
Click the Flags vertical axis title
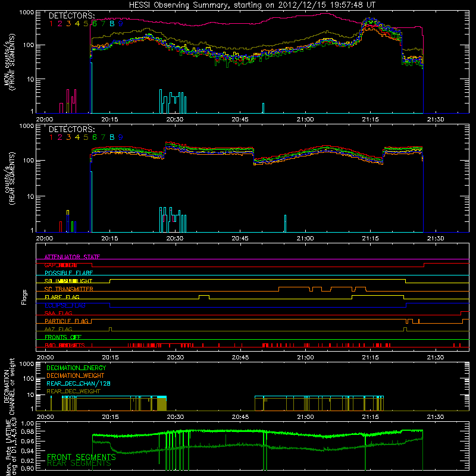(x=24, y=297)
